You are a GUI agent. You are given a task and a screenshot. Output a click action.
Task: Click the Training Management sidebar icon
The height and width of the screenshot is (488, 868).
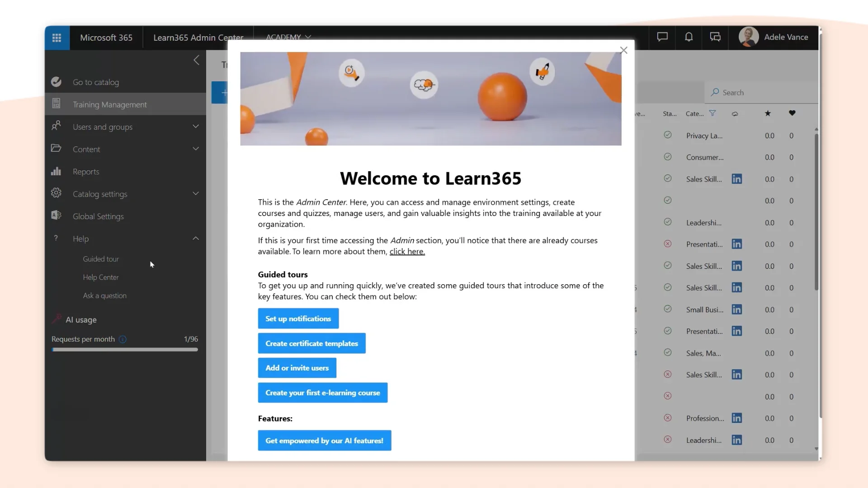coord(56,103)
